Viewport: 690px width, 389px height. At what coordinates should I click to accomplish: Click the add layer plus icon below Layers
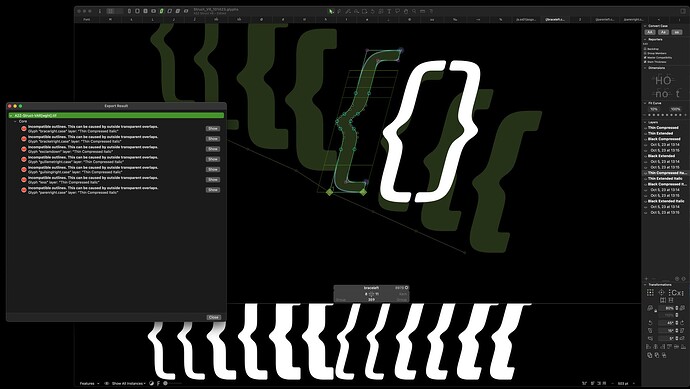(x=646, y=279)
